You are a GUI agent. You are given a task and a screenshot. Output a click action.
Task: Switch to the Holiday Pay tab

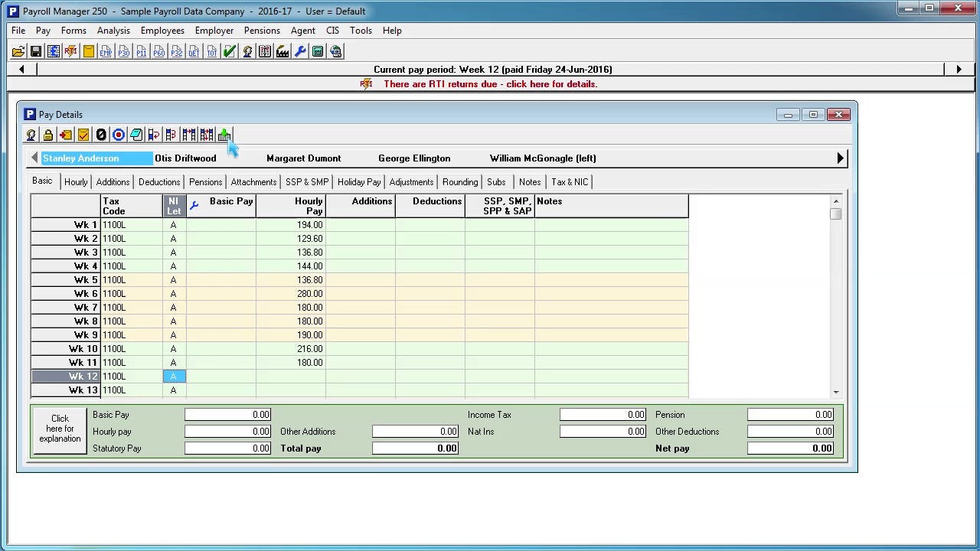[x=358, y=182]
